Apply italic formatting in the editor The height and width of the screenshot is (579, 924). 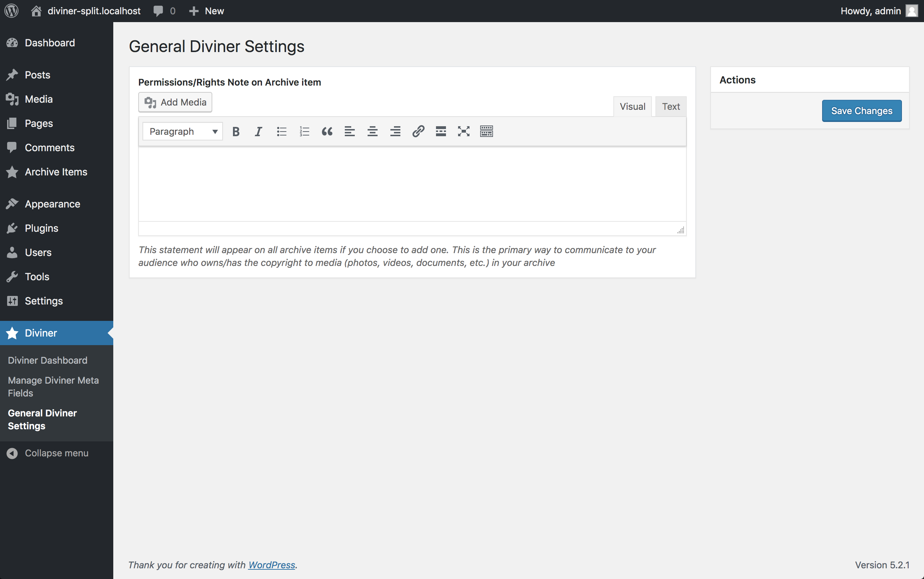point(258,131)
